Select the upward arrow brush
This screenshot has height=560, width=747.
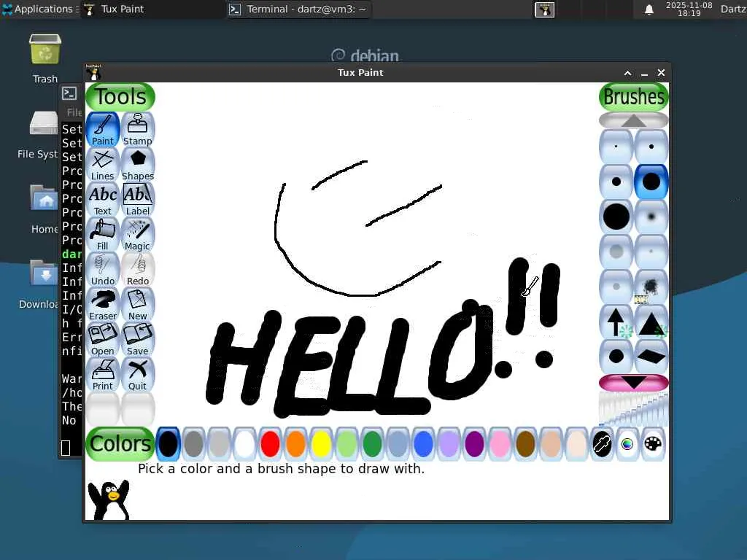click(616, 322)
